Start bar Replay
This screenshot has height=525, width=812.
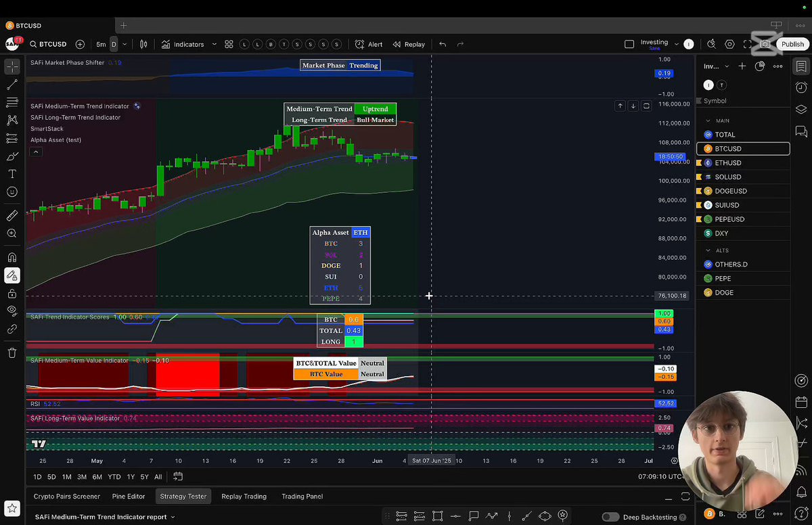409,44
